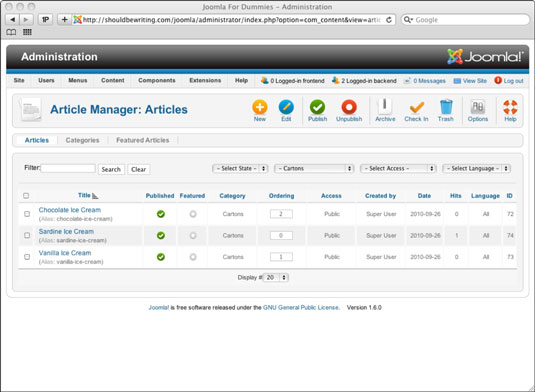Toggle featured status for Chocolate Ice Cream
The width and height of the screenshot is (535, 392).
193,214
